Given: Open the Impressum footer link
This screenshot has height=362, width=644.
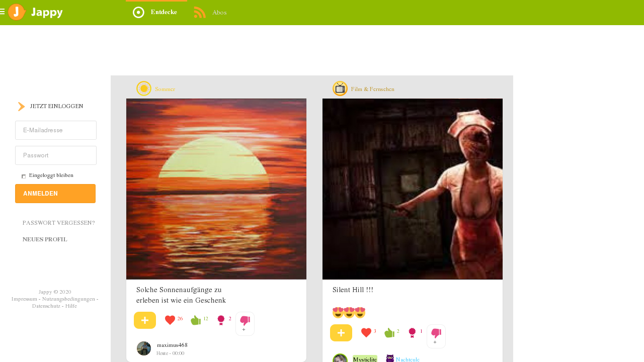Looking at the screenshot, I should click(x=25, y=299).
